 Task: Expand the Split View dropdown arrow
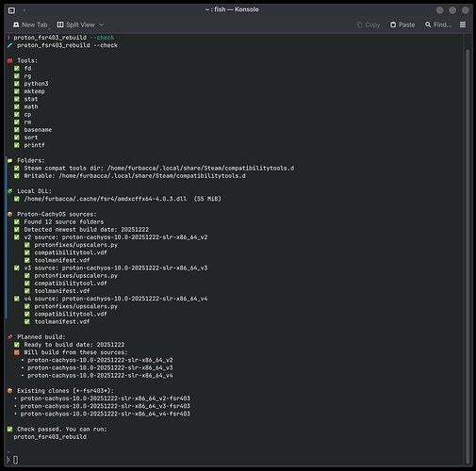[102, 24]
